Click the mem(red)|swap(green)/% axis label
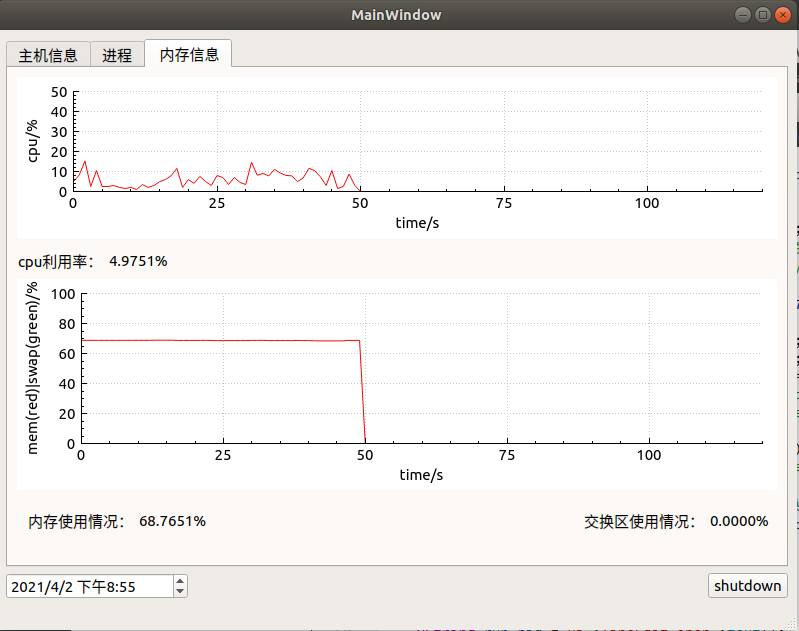The width and height of the screenshot is (799, 631). [x=33, y=368]
